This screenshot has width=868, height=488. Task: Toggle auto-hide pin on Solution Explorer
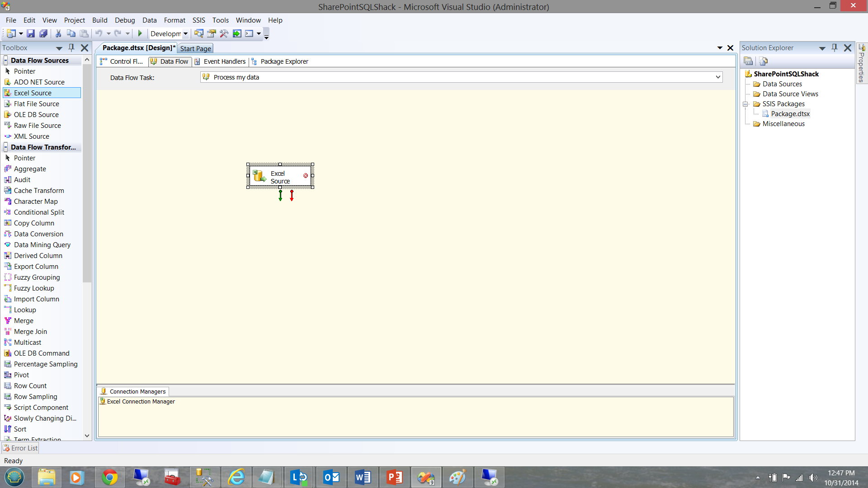pyautogui.click(x=835, y=47)
